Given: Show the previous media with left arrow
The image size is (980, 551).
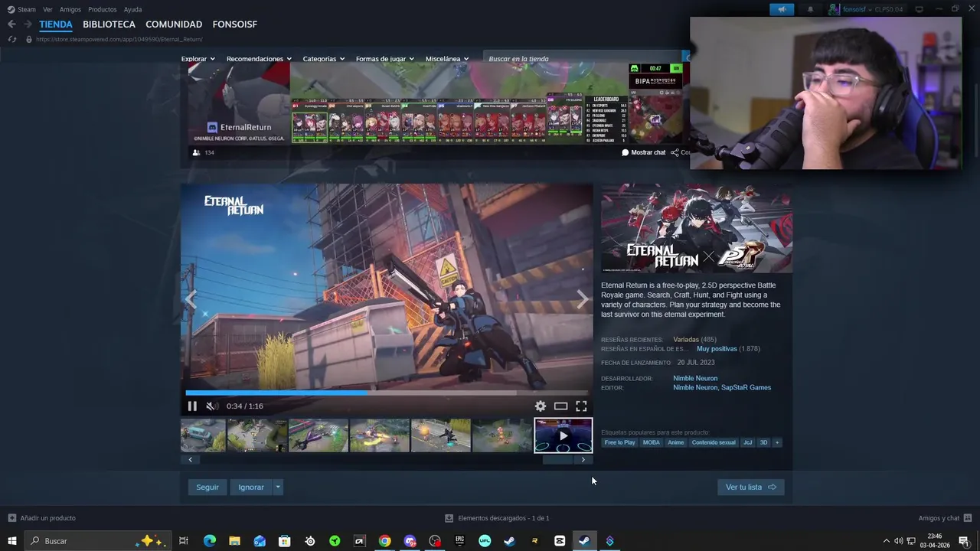Looking at the screenshot, I should 191,299.
